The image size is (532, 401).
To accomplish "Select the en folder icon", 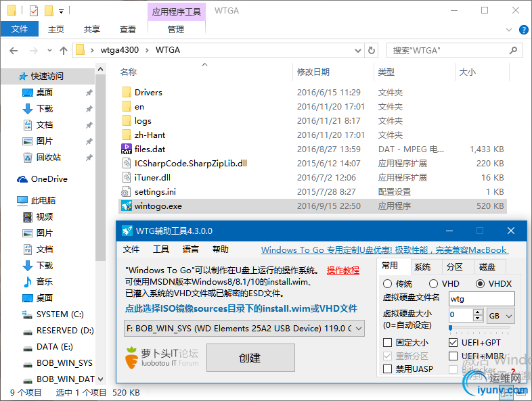I will 127,106.
